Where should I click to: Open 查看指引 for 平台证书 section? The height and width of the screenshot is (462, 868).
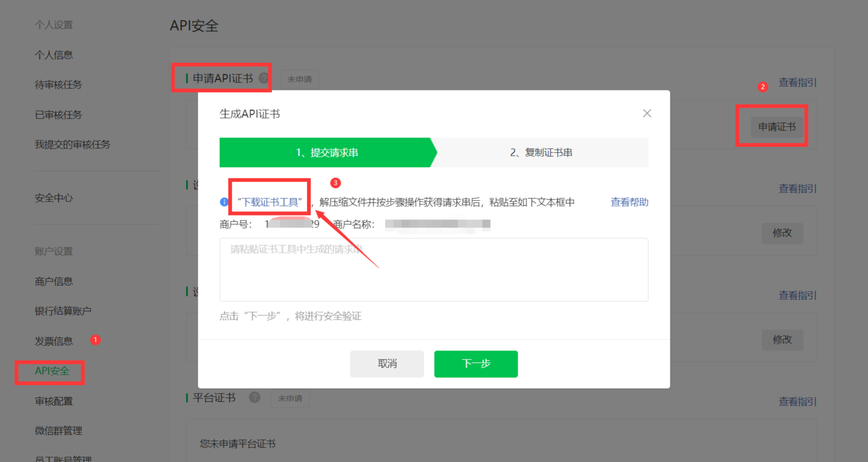797,402
